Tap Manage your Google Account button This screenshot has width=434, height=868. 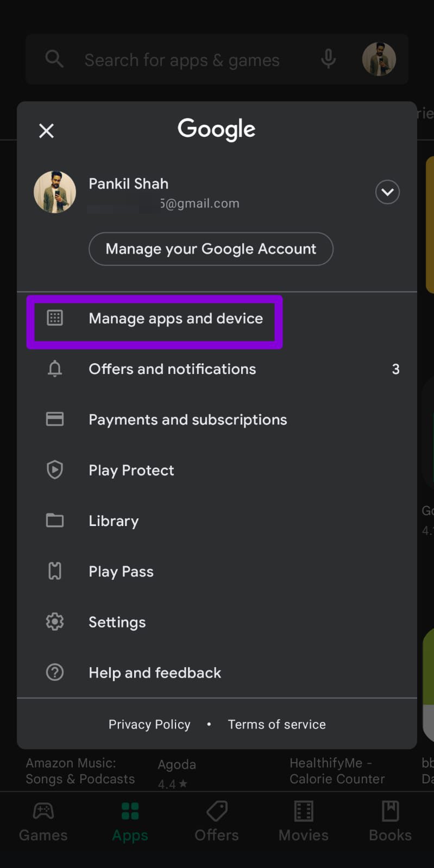[211, 249]
